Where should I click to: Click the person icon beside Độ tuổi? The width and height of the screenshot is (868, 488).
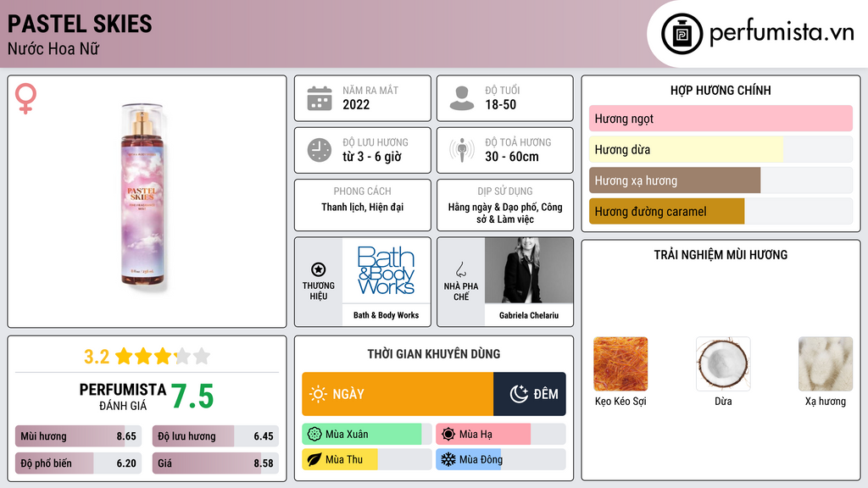click(462, 98)
